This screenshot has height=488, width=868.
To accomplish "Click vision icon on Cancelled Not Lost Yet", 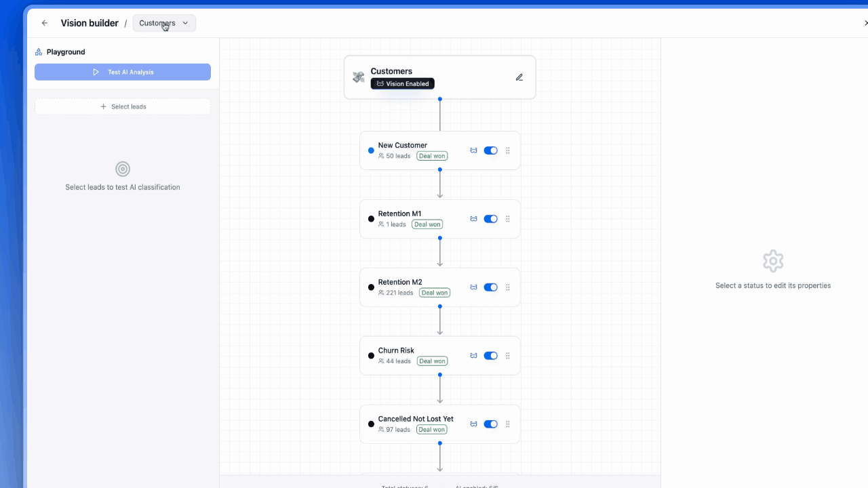I will click(473, 424).
